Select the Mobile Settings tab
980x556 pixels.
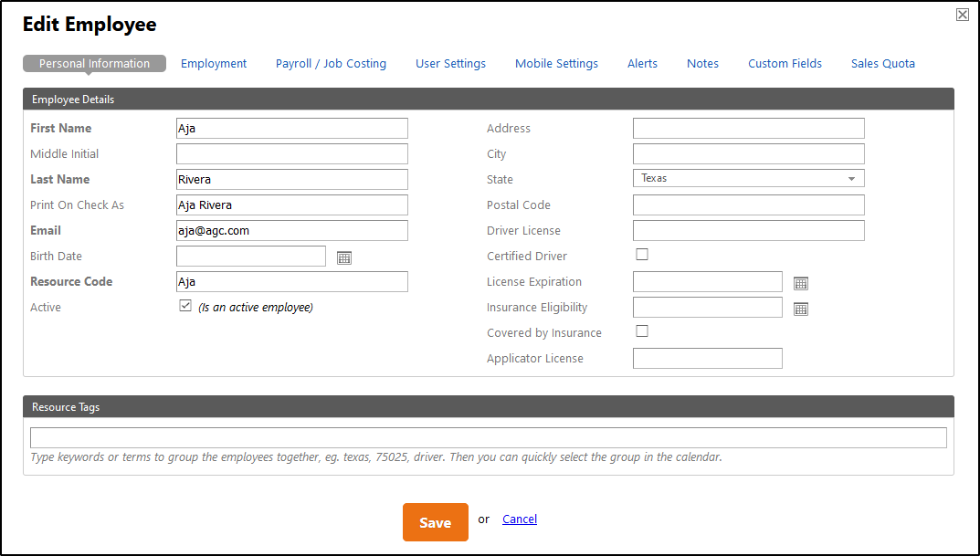tap(556, 64)
